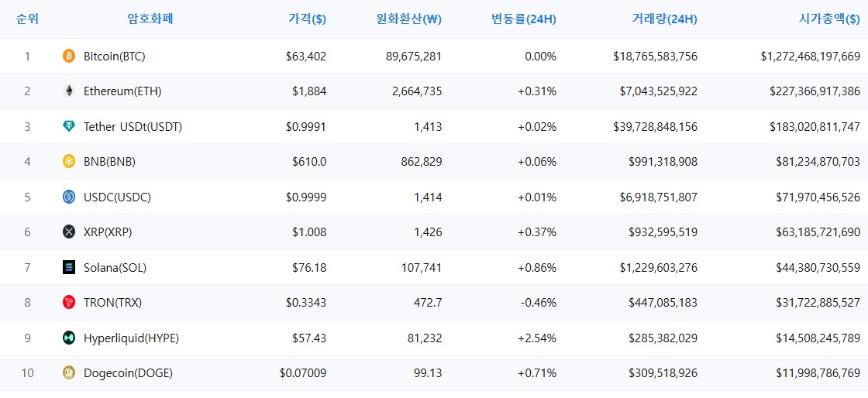Screen dimensions: 868x398
Task: Open the Dogecoin(DOGE) name link
Action: (x=129, y=373)
